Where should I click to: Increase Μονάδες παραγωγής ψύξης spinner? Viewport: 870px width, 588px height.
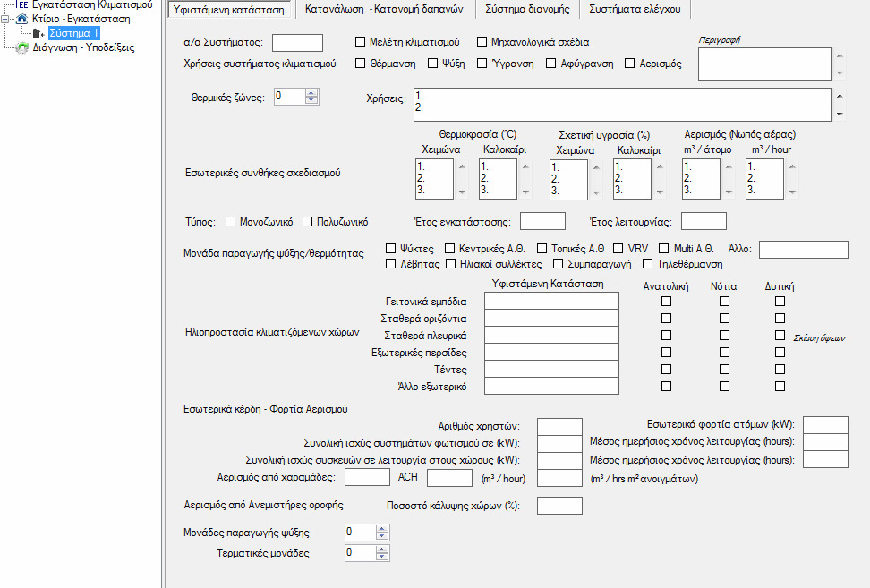click(381, 529)
